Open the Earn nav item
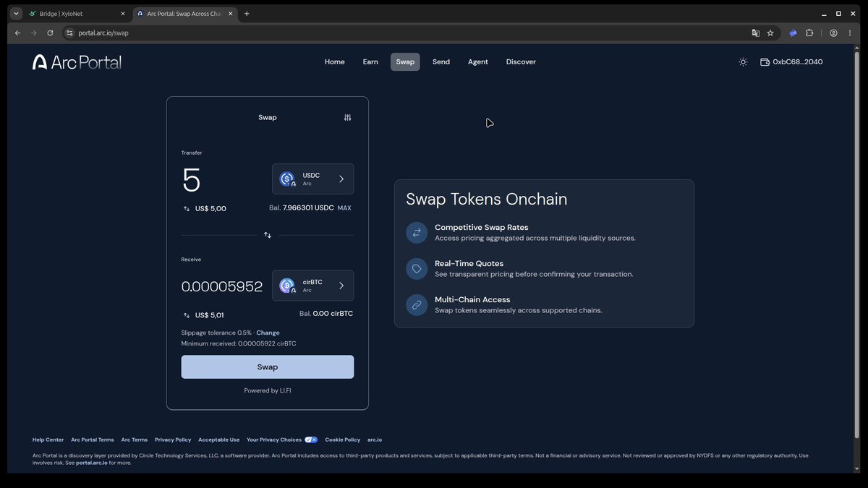Image resolution: width=868 pixels, height=488 pixels. [x=370, y=62]
